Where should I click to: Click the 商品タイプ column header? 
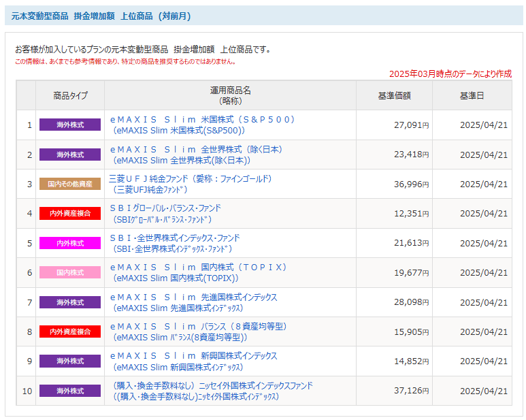tap(70, 95)
